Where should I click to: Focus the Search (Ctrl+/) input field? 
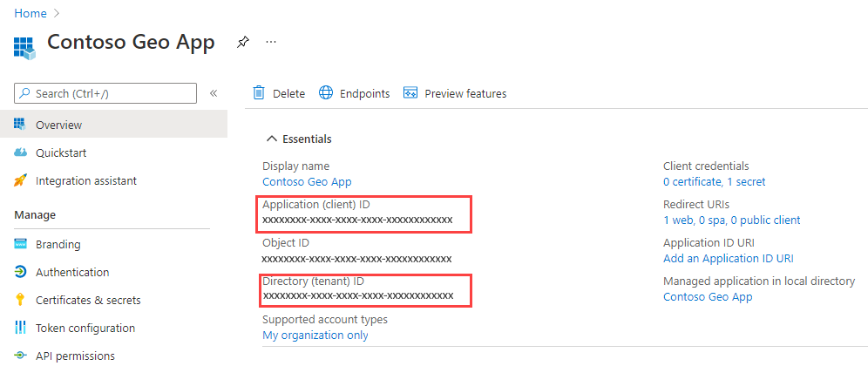105,93
